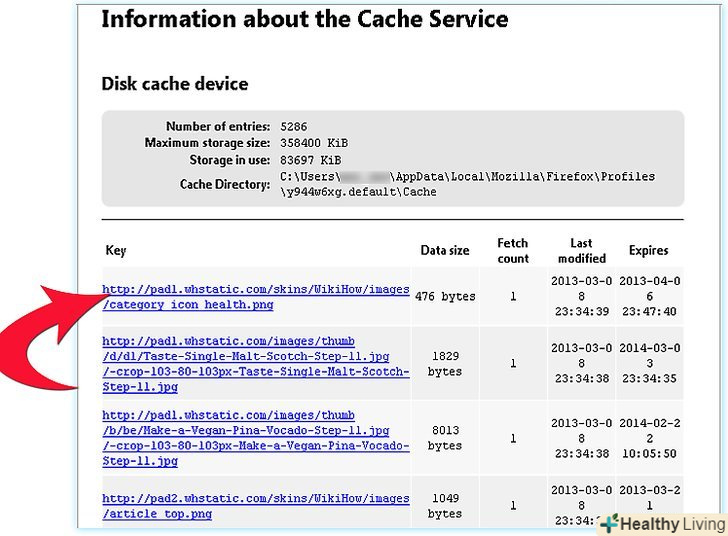Click the Healthy Living plus icon

click(x=610, y=524)
